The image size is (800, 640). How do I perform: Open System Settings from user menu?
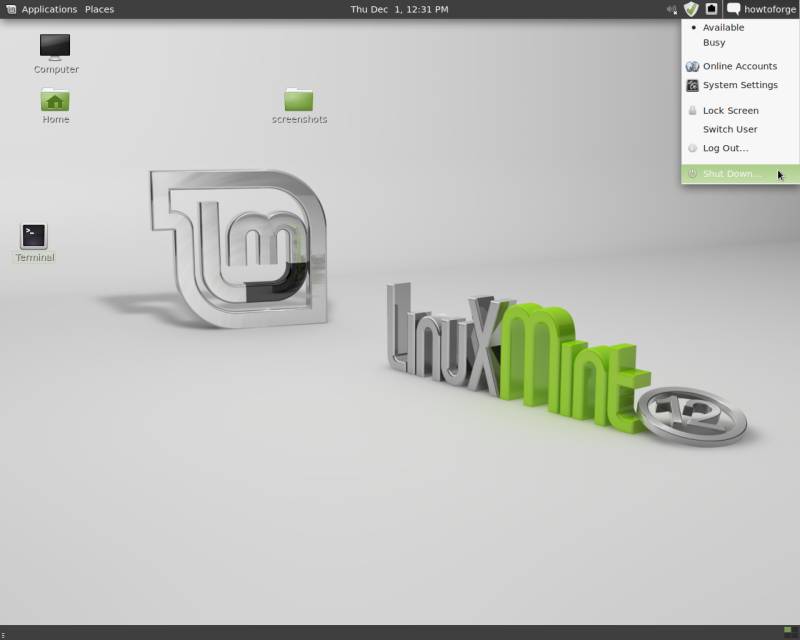740,85
